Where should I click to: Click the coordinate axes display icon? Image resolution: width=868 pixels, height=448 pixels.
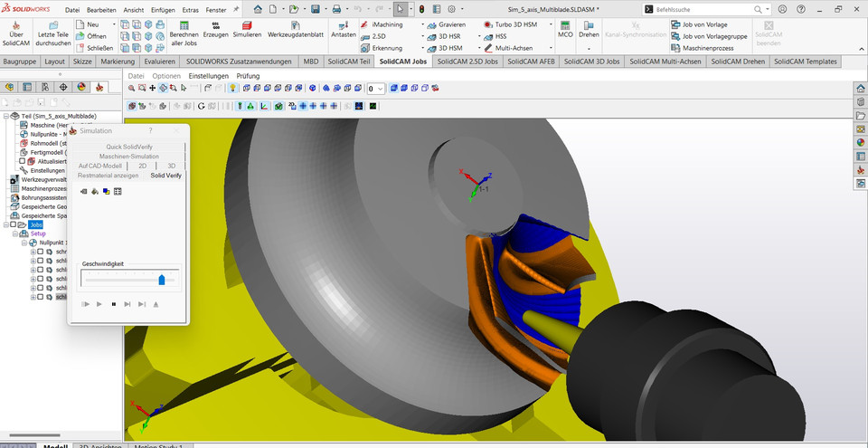[265, 106]
